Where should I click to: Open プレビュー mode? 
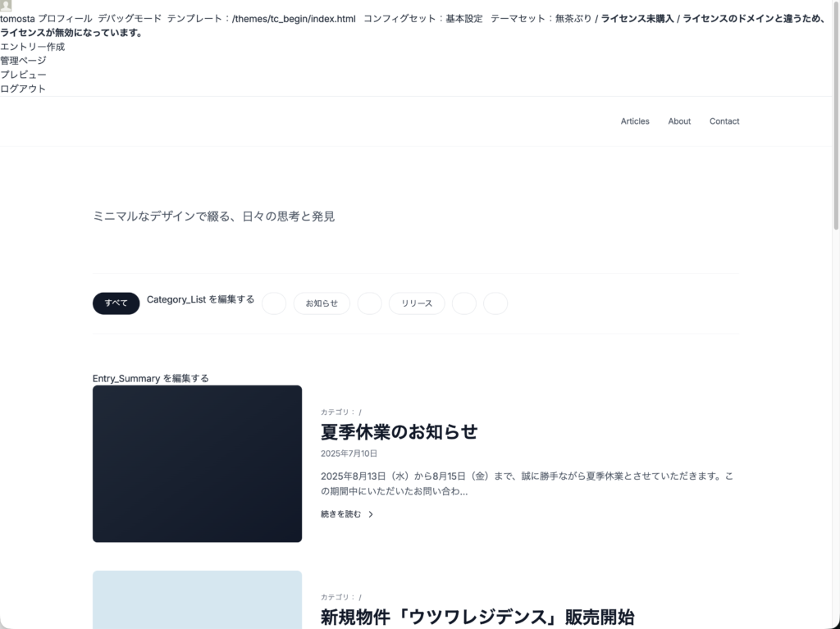click(x=23, y=75)
